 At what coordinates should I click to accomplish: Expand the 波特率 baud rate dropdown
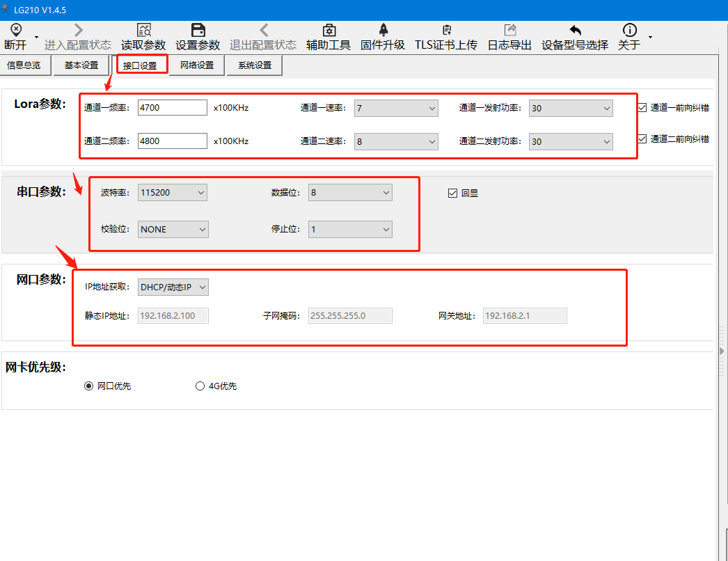pos(173,193)
